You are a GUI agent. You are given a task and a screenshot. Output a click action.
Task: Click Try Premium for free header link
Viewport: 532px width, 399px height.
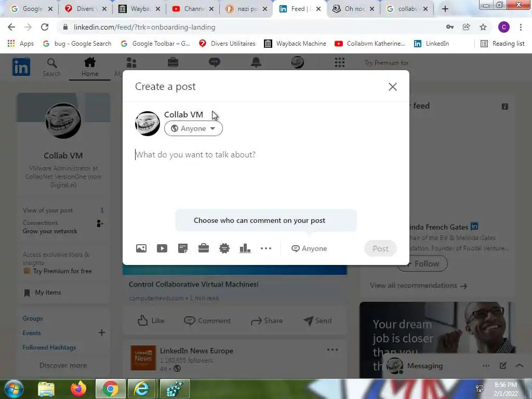[x=386, y=63]
